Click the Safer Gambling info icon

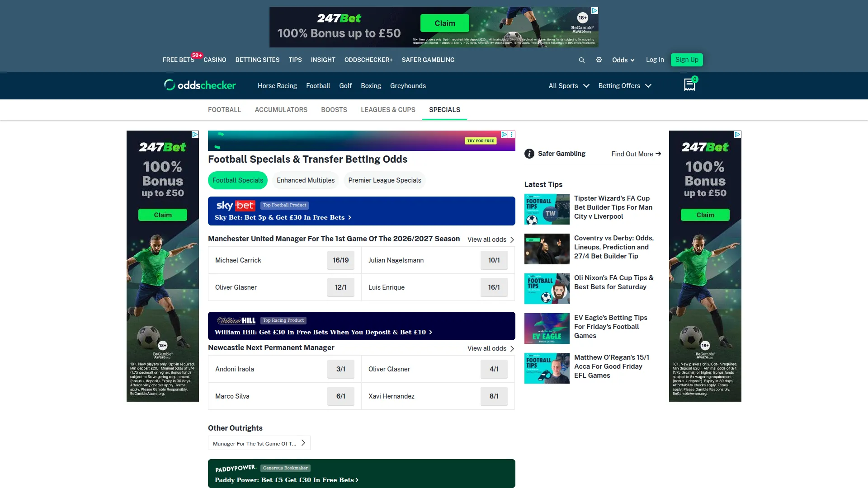pos(529,154)
